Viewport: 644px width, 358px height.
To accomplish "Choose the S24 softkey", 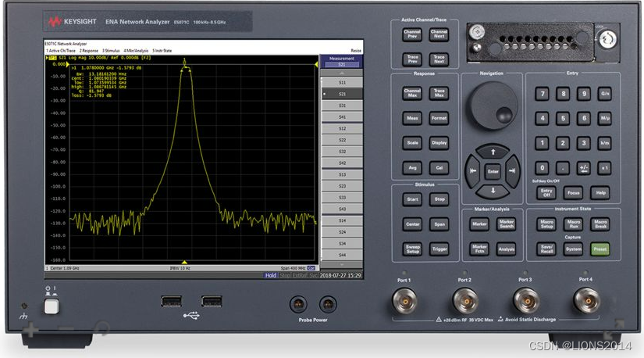I will (x=342, y=232).
